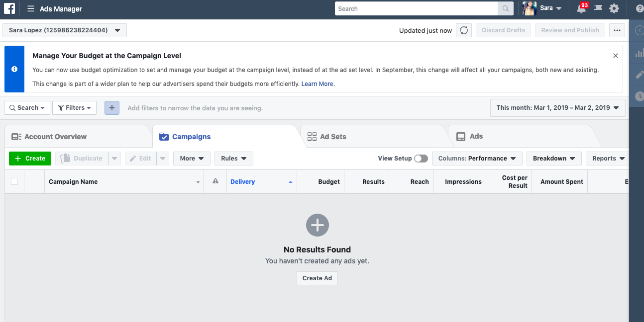644x322 pixels.
Task: Open the settings gear icon
Action: click(x=614, y=8)
